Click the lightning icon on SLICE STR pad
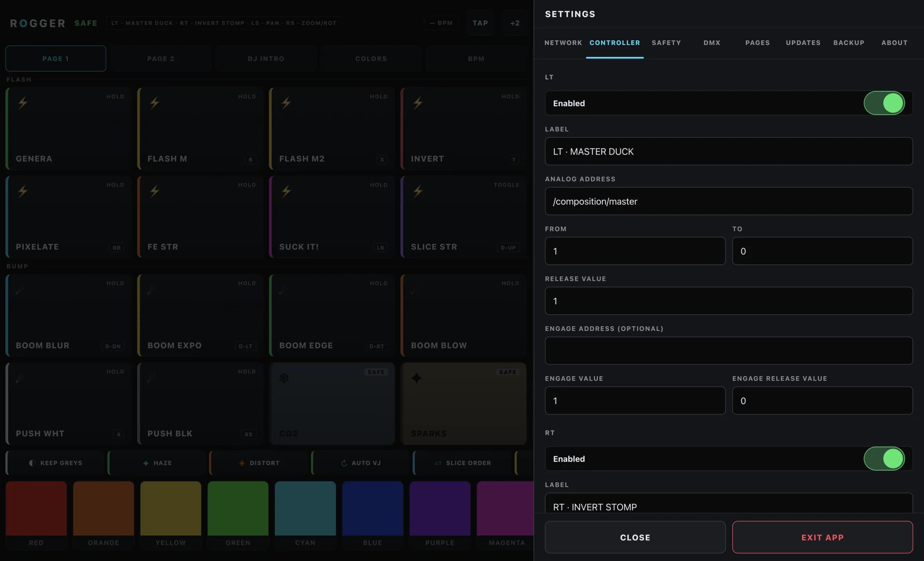 click(x=418, y=191)
